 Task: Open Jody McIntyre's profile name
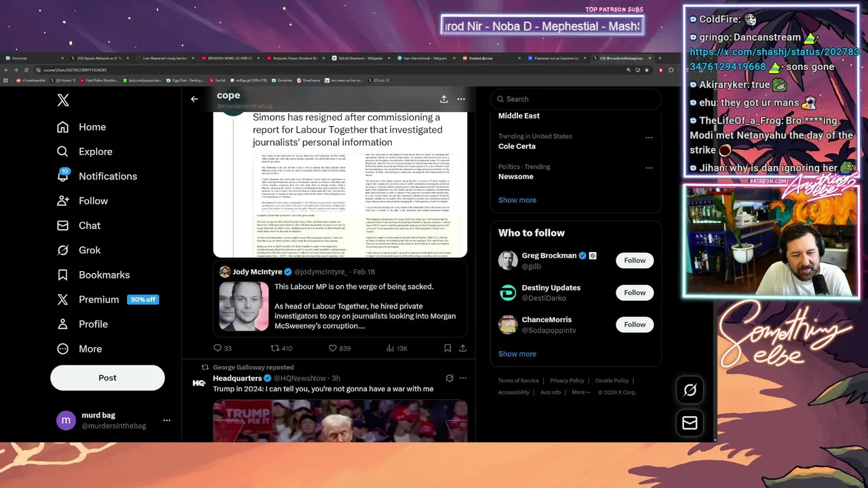[257, 272]
